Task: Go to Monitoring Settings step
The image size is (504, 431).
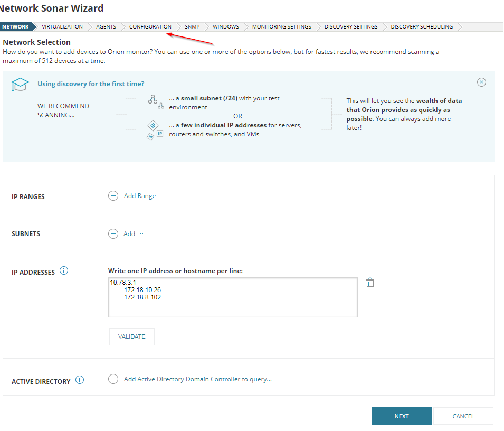Action: (x=282, y=27)
